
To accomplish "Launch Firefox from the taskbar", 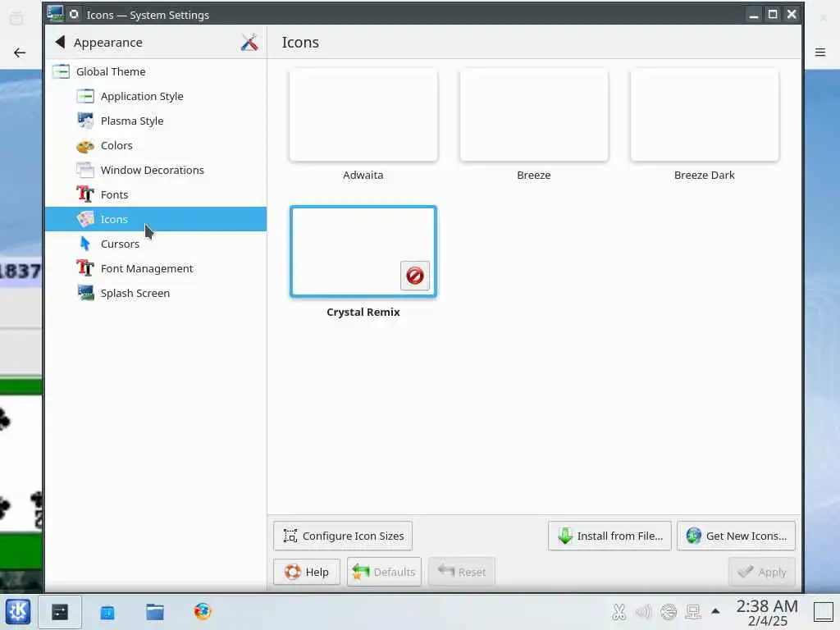I will click(x=203, y=611).
